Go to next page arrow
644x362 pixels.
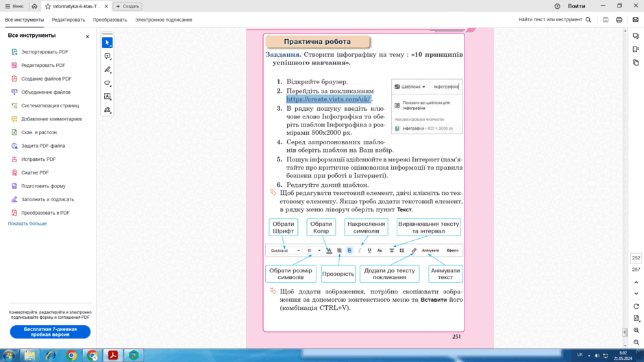coord(636,294)
